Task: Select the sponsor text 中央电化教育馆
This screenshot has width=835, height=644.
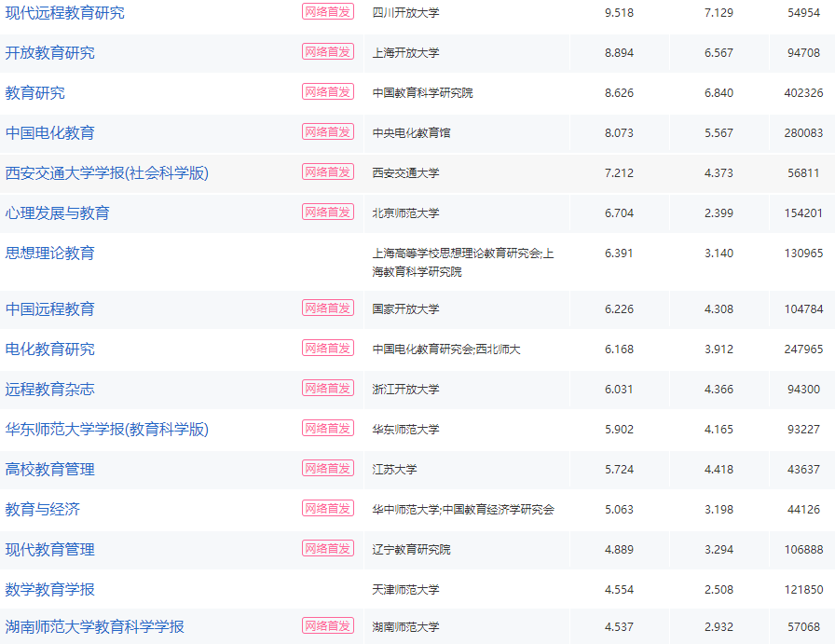Action: tap(412, 132)
